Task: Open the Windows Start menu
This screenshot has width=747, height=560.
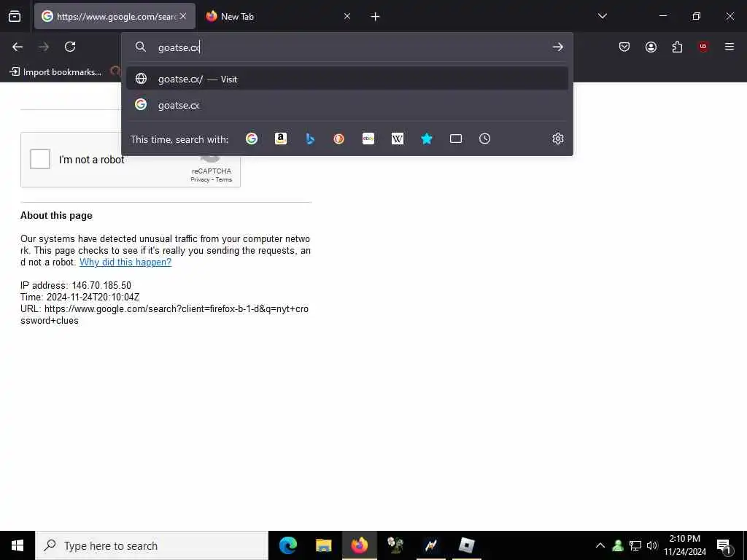Action: (18, 545)
